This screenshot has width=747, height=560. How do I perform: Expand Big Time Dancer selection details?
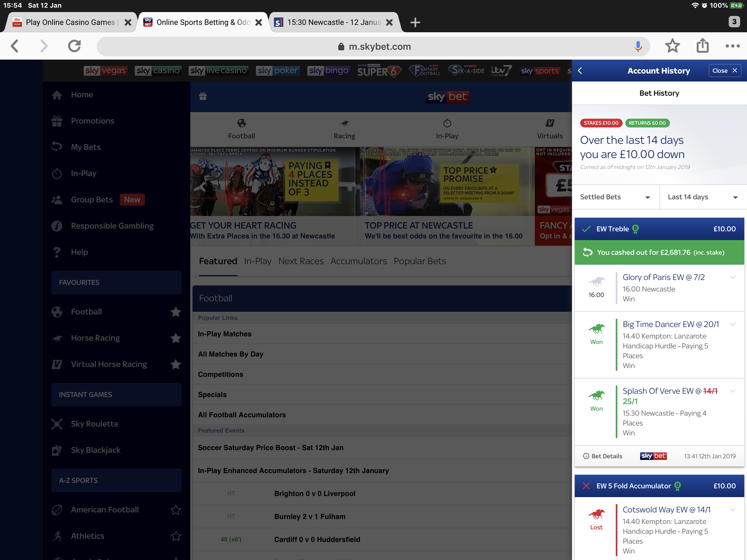click(732, 324)
